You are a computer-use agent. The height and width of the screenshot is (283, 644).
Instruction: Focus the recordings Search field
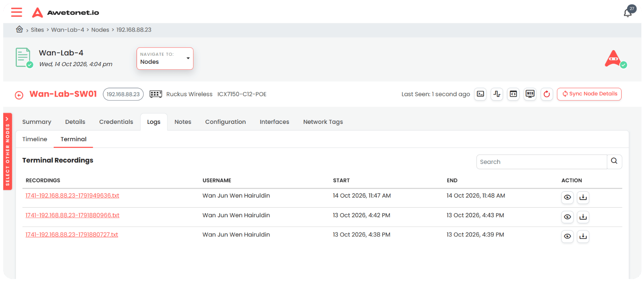click(x=541, y=162)
